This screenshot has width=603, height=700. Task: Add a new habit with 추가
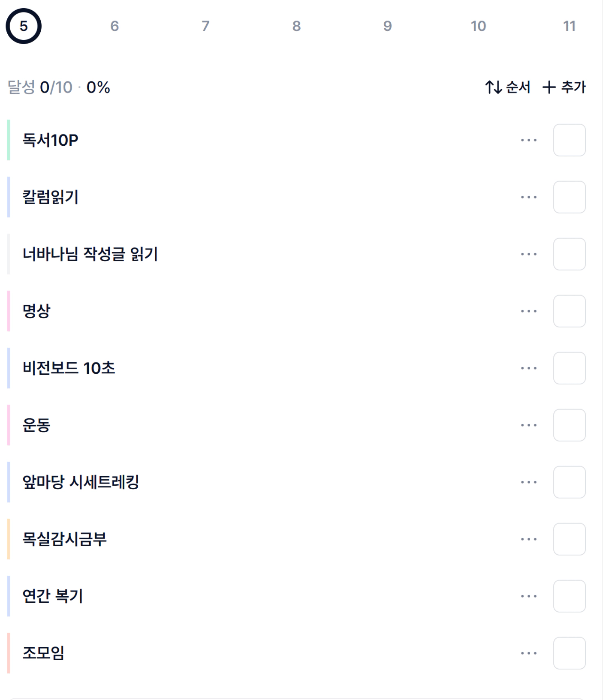(x=564, y=87)
